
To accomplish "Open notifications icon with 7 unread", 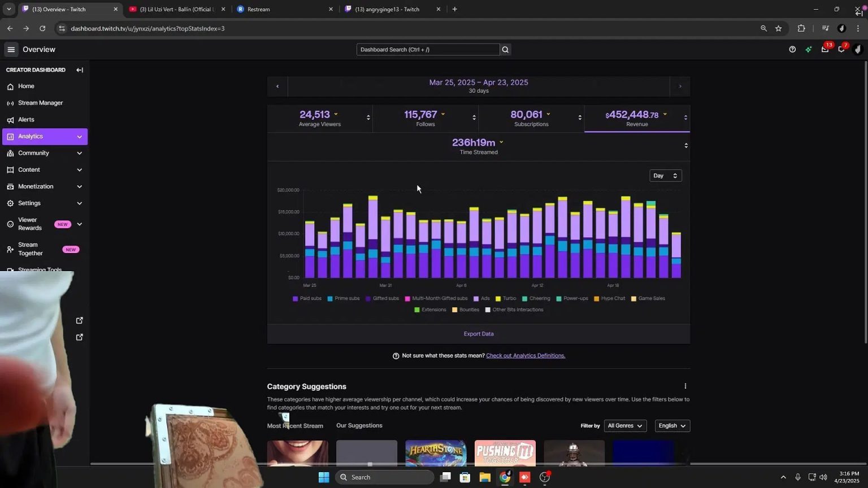I will pyautogui.click(x=841, y=49).
